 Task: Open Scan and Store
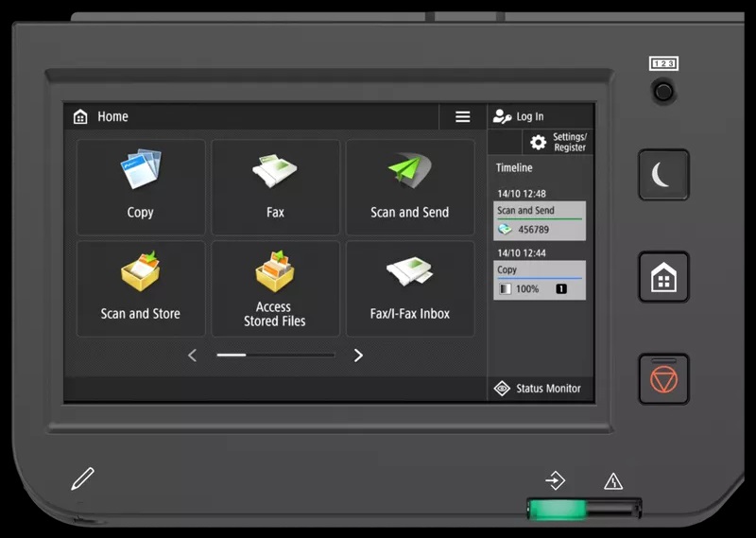(141, 288)
